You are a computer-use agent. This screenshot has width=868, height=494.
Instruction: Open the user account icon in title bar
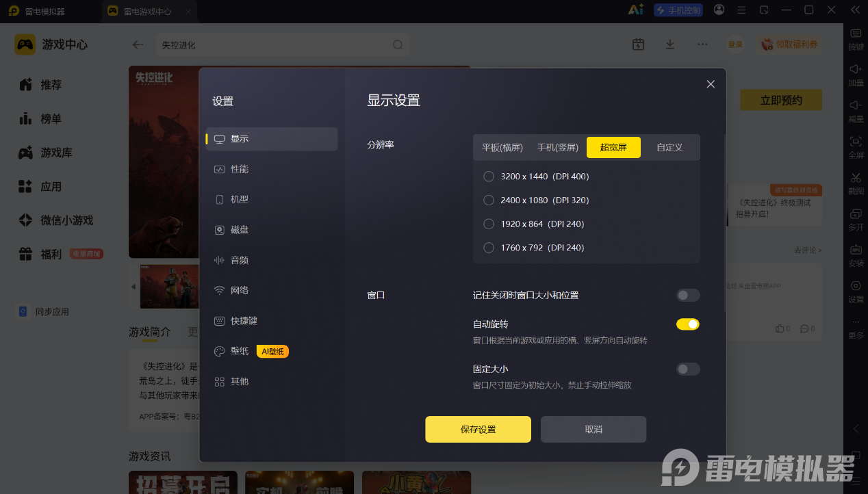point(719,10)
